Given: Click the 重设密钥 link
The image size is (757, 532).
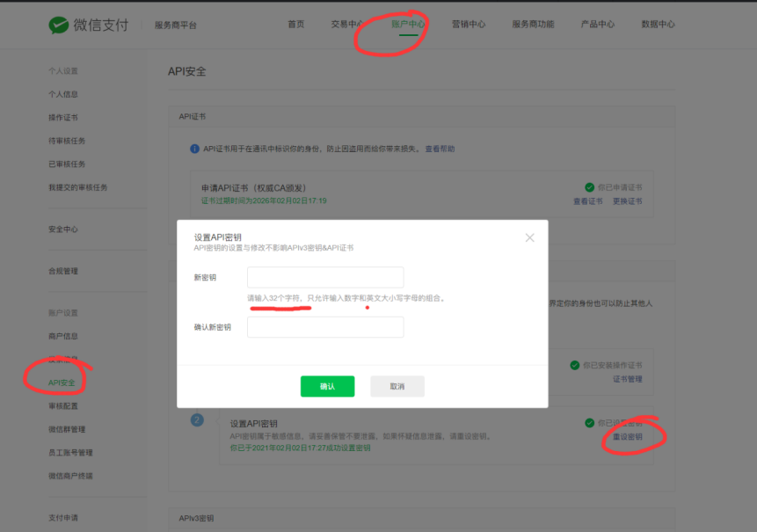Looking at the screenshot, I should tap(628, 437).
